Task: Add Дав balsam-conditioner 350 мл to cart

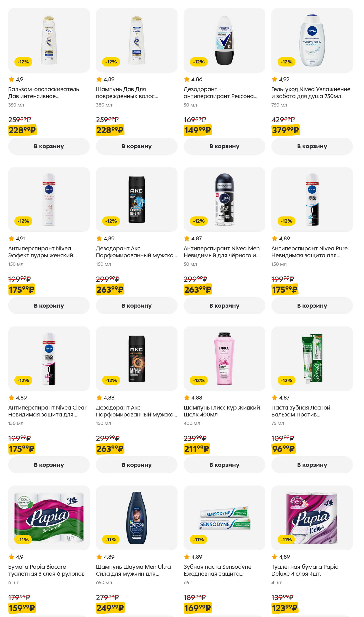Action: click(49, 146)
